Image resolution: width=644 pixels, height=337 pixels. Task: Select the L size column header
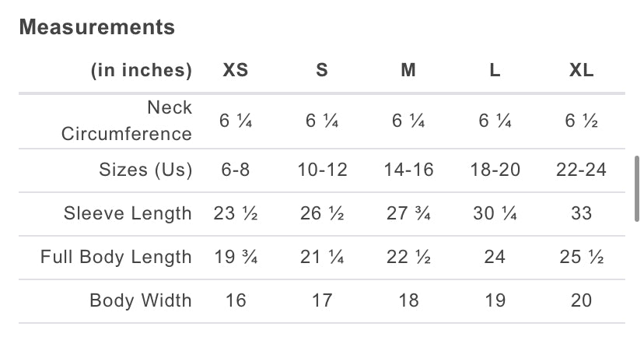coord(495,70)
